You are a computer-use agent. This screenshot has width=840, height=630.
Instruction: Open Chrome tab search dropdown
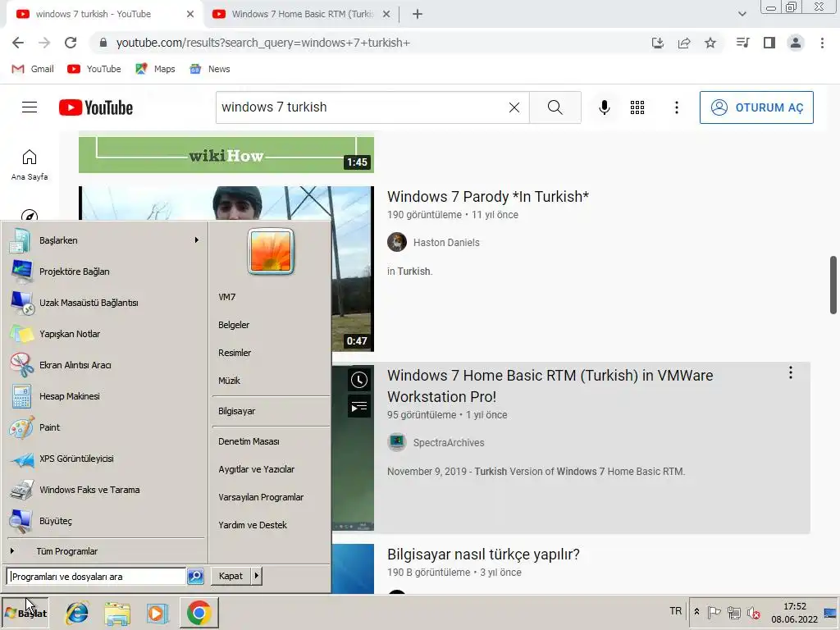pyautogui.click(x=742, y=14)
